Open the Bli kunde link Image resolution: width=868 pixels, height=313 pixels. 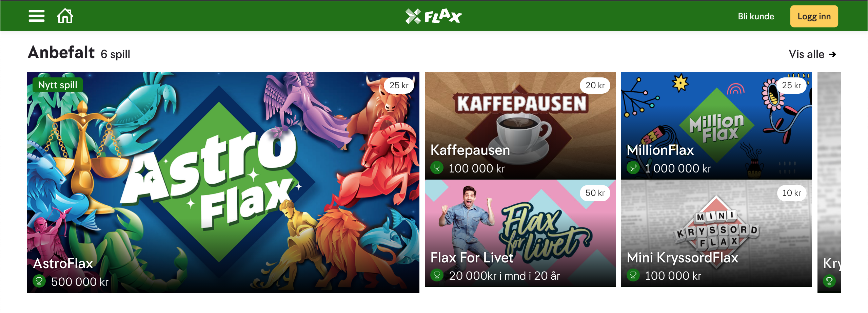coord(756,16)
